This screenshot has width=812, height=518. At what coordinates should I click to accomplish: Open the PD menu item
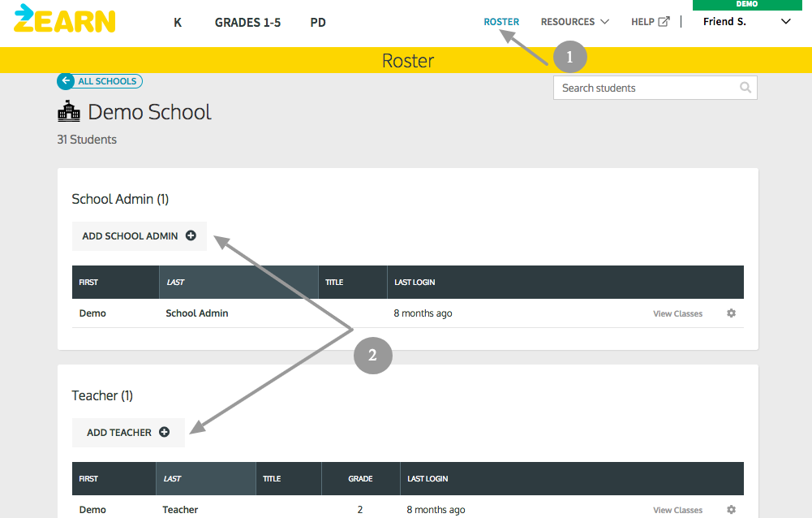pos(318,22)
